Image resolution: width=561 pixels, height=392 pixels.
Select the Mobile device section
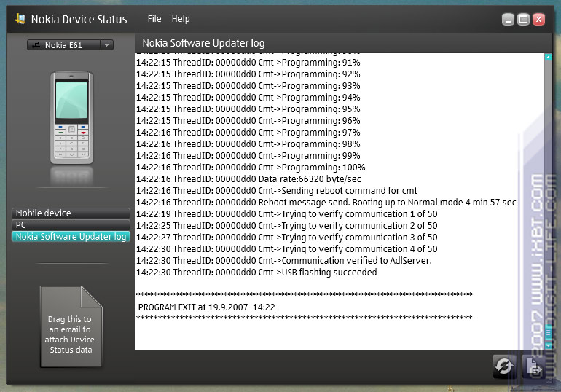coord(71,213)
